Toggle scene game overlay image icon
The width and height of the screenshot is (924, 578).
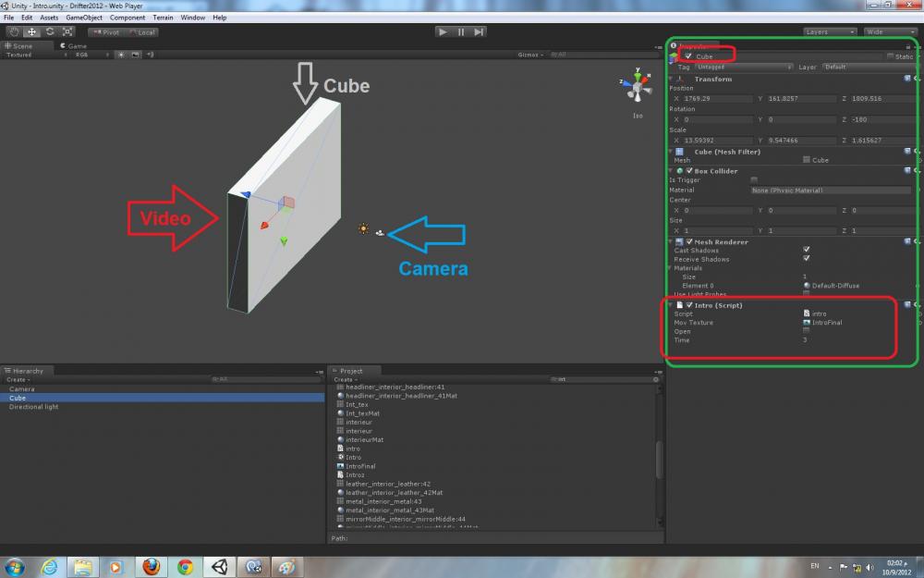tap(136, 55)
